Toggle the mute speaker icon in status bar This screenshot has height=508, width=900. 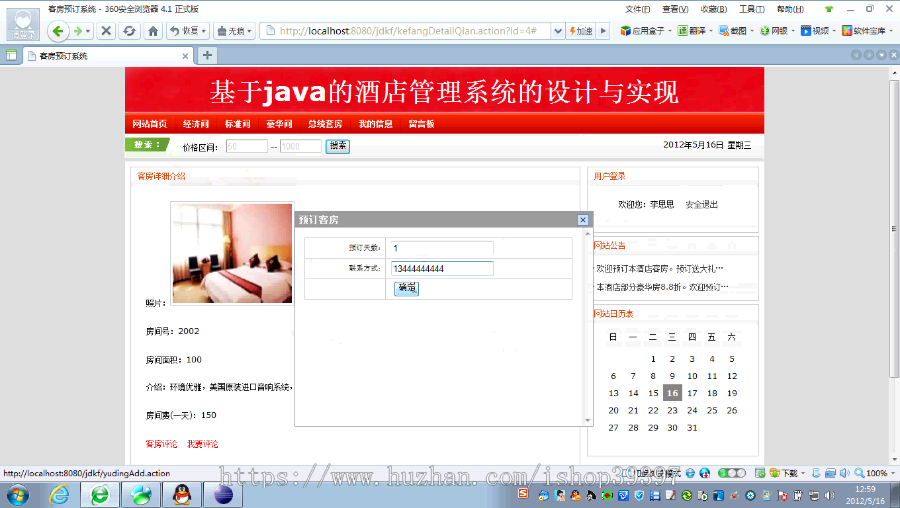pyautogui.click(x=844, y=474)
